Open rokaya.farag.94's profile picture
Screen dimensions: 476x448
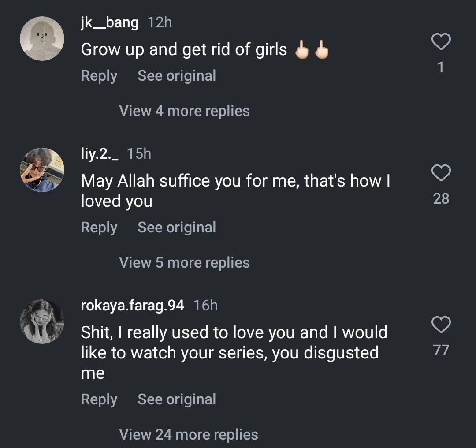click(x=42, y=321)
